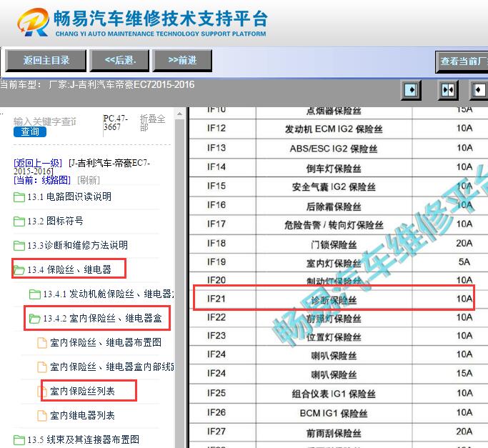Open the 13.1 电路图识读说明 folder icon
This screenshot has width=488, height=448.
[19, 196]
